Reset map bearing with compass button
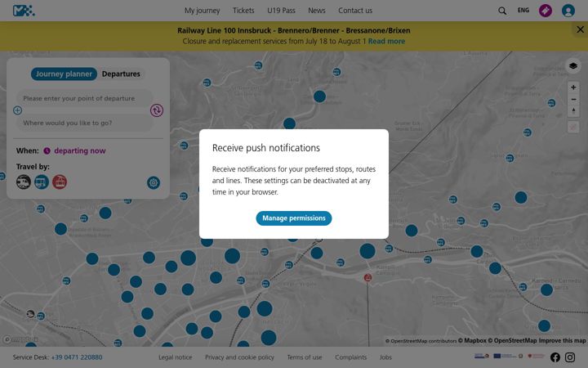588x368 pixels. pyautogui.click(x=573, y=111)
